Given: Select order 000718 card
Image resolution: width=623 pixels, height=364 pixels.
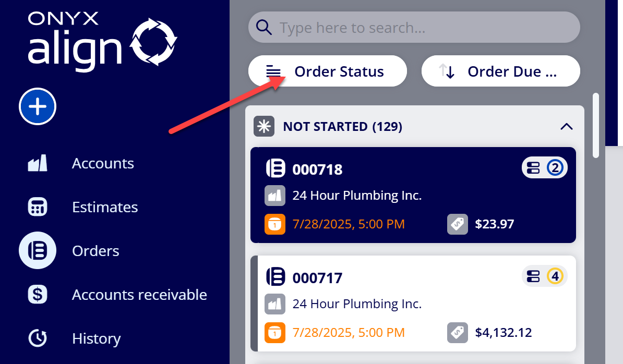Looking at the screenshot, I should [x=413, y=195].
